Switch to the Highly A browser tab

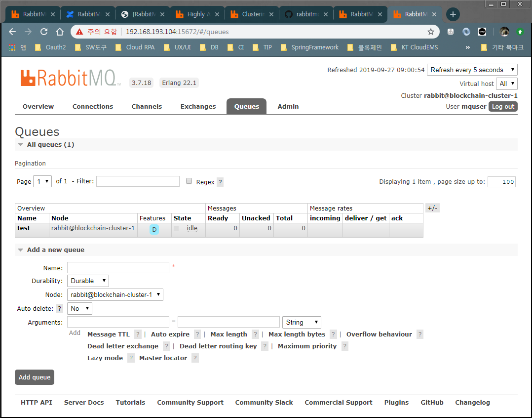point(197,14)
